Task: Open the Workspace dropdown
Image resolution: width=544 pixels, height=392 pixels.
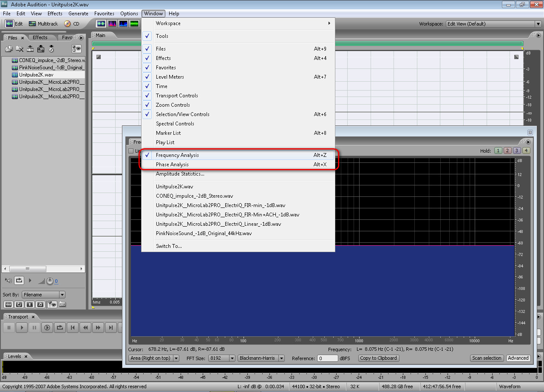Action: [493, 24]
